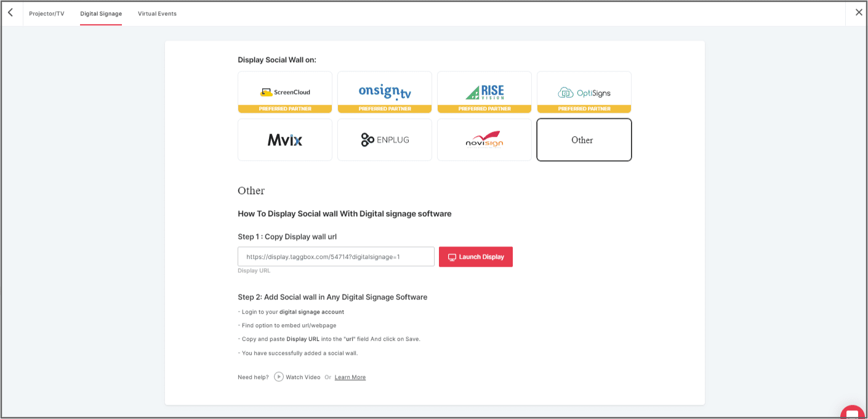Switch to the Projector/TV tab
868x419 pixels.
[x=47, y=14]
